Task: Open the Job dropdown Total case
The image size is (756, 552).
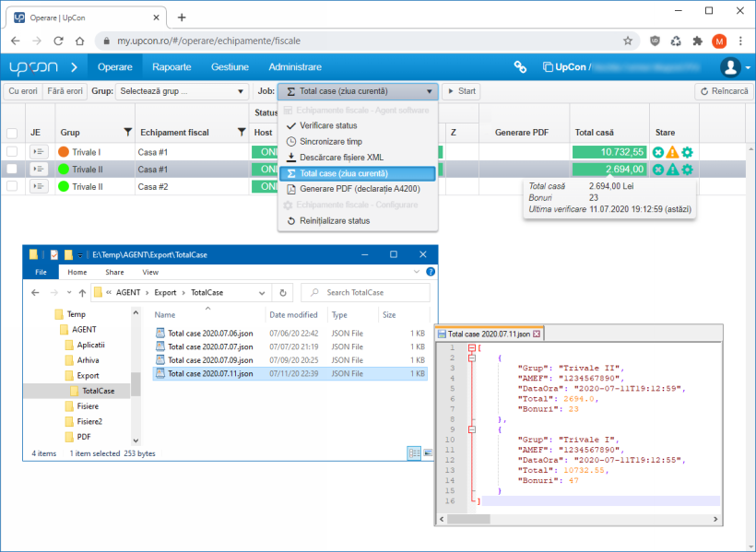Action: pos(358,91)
